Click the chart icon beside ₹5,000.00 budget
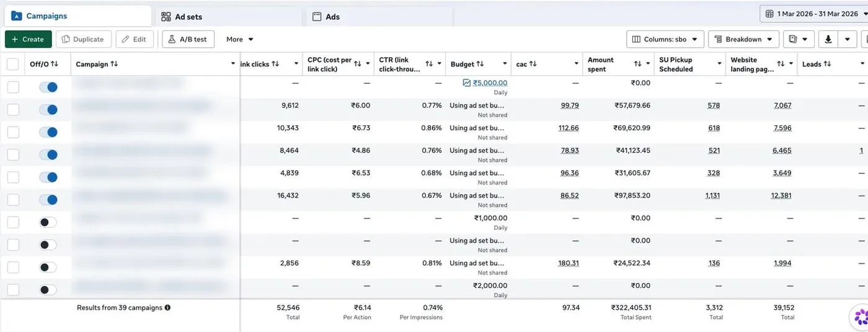This screenshot has width=868, height=332. (x=467, y=83)
